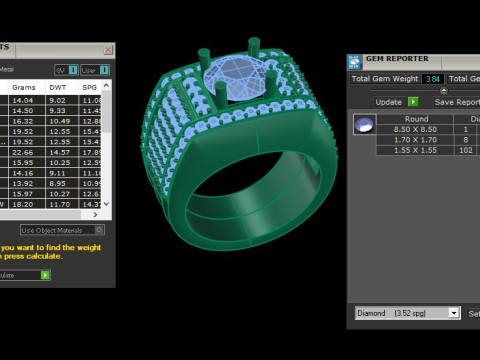
Task: Click the Total Gem Weight label
Action: (385, 79)
